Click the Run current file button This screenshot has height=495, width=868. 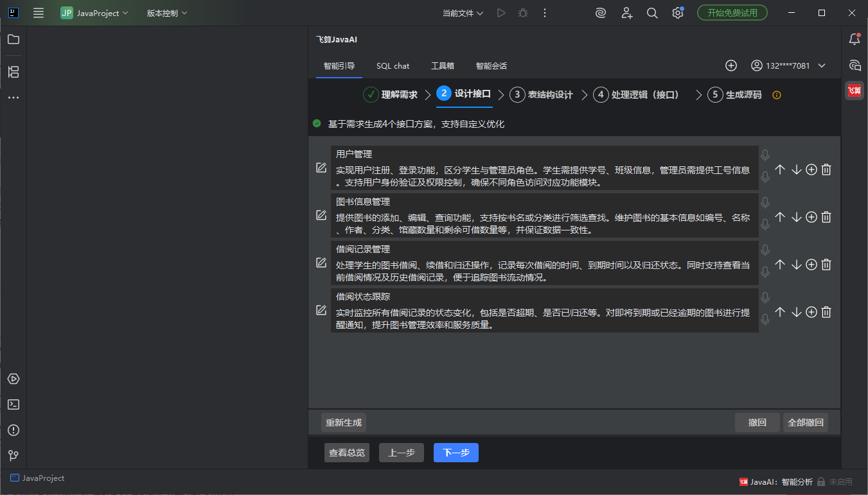coord(501,13)
